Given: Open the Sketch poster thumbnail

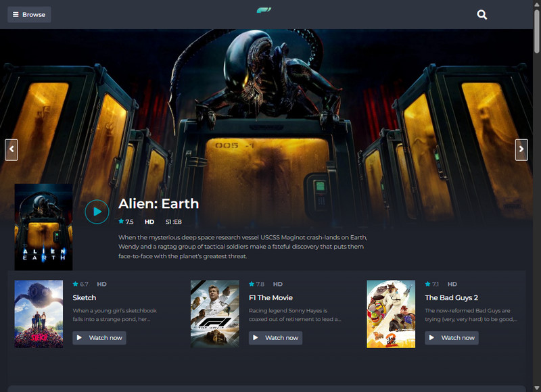Looking at the screenshot, I should (39, 314).
